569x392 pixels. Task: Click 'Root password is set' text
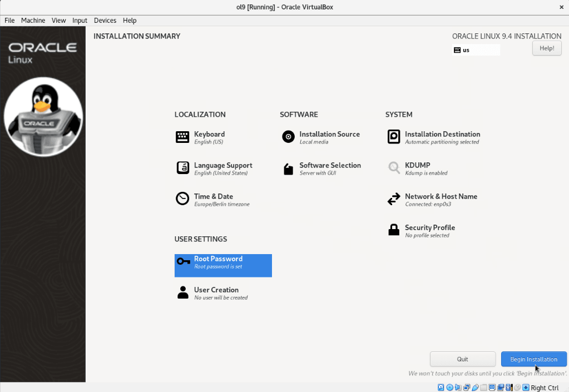point(217,266)
